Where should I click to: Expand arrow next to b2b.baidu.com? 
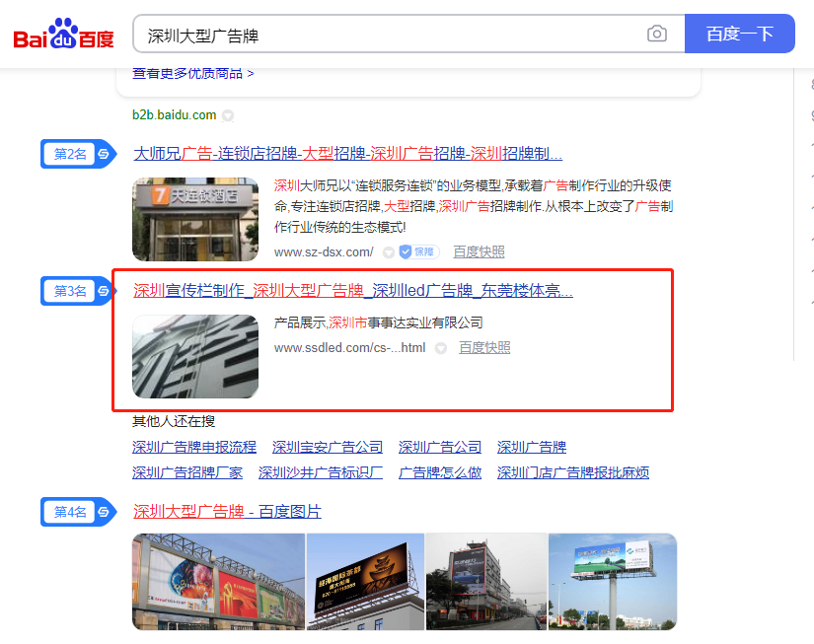(228, 115)
